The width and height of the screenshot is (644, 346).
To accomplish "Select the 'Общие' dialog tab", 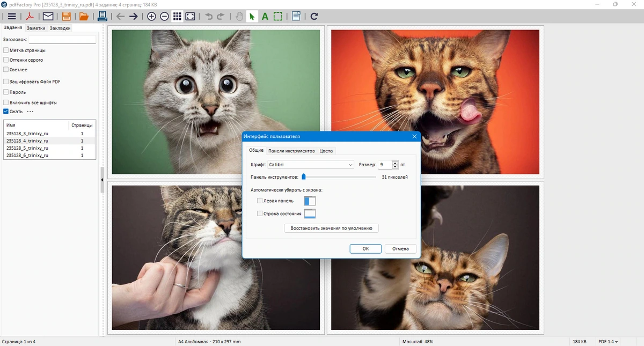I will pyautogui.click(x=257, y=151).
